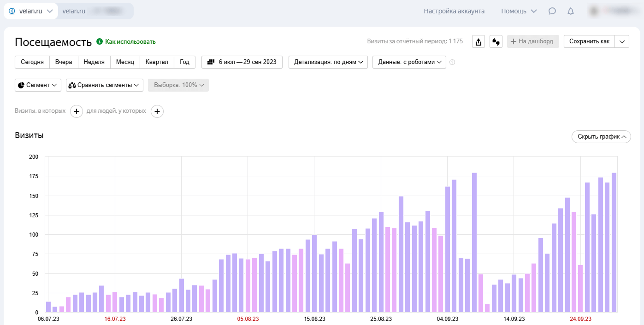Open the notifications bell
Screen dimensions: 644x325
tap(571, 11)
